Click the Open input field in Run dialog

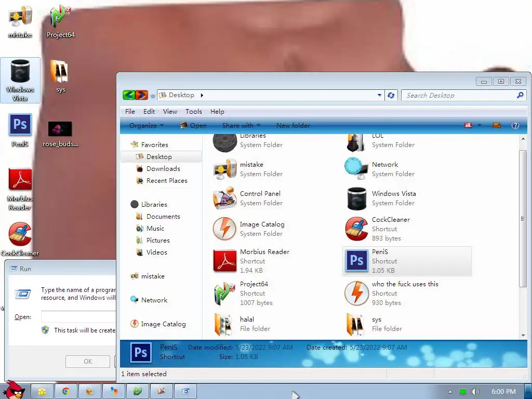78,316
